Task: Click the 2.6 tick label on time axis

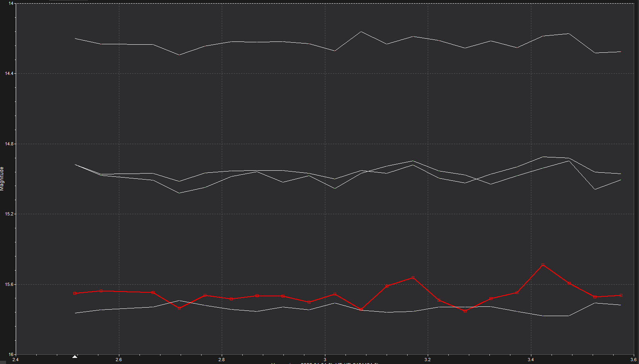Action: pos(119,360)
